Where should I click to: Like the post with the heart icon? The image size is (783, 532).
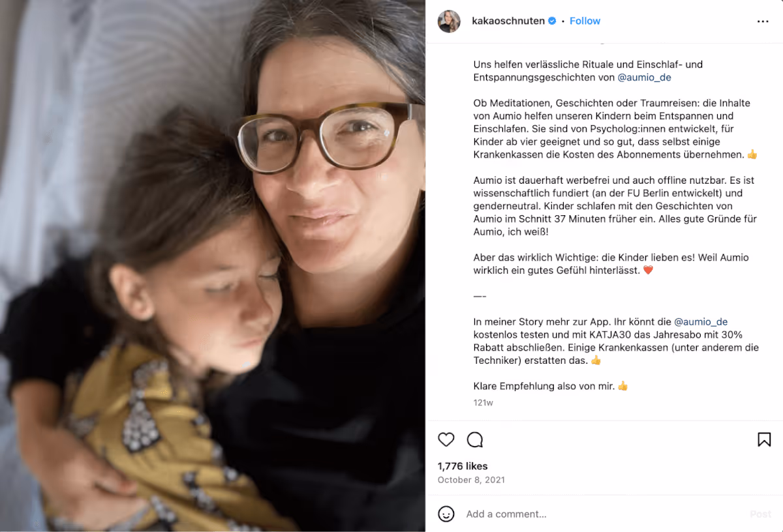(446, 439)
